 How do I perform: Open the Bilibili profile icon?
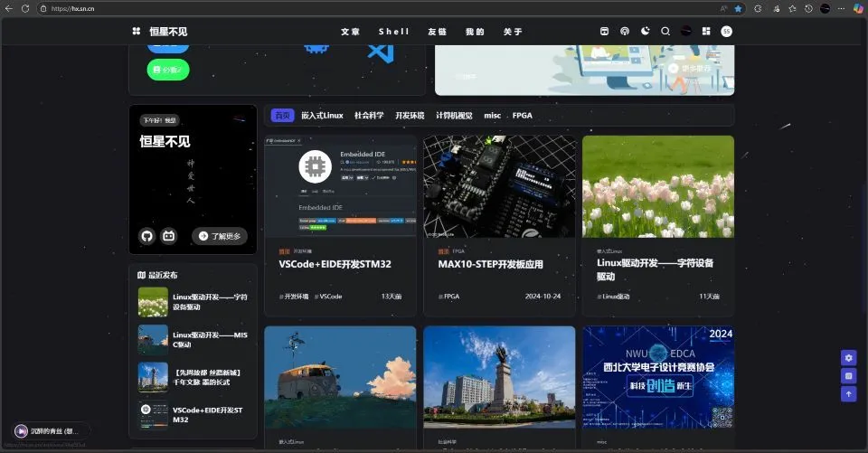click(x=168, y=236)
